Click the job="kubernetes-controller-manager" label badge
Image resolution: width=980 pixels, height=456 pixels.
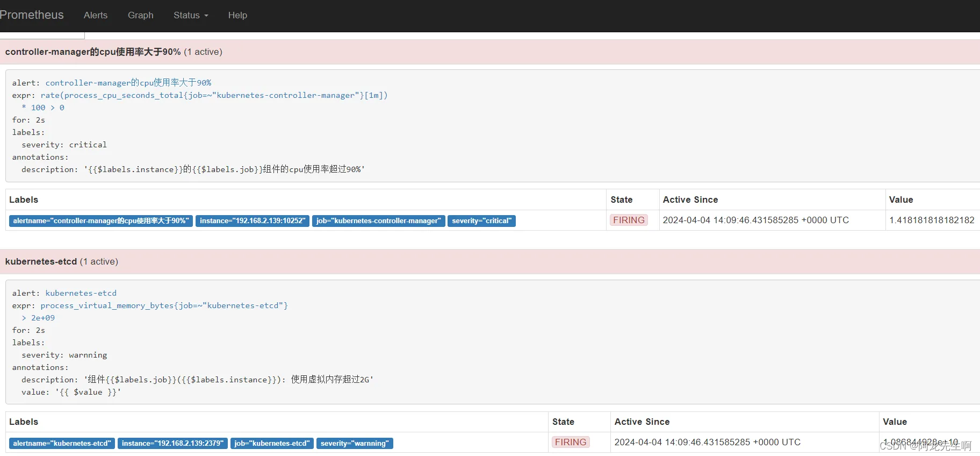(x=379, y=220)
